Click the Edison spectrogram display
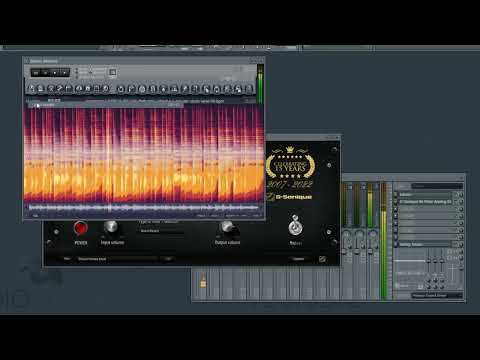Image resolution: width=480 pixels, height=360 pixels. 143,153
